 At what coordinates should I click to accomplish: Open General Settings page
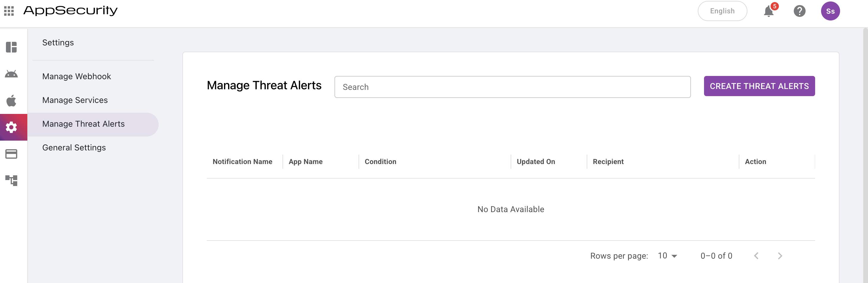[x=74, y=148]
